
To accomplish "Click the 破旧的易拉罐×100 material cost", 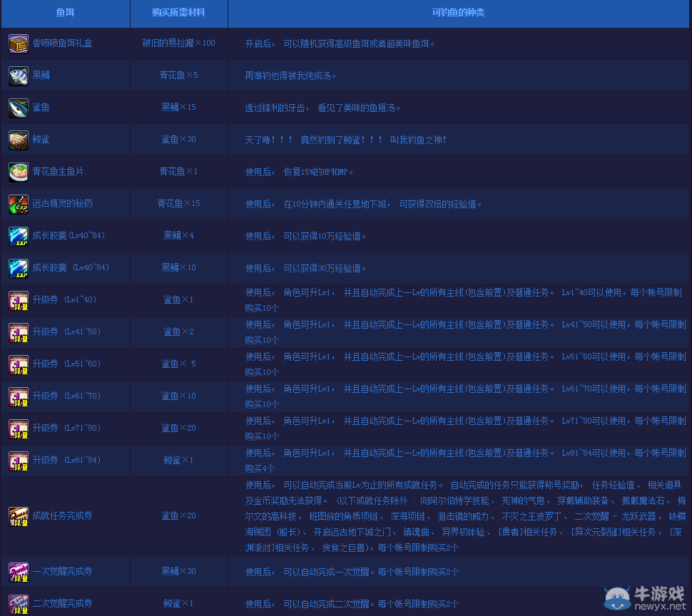I will [178, 43].
